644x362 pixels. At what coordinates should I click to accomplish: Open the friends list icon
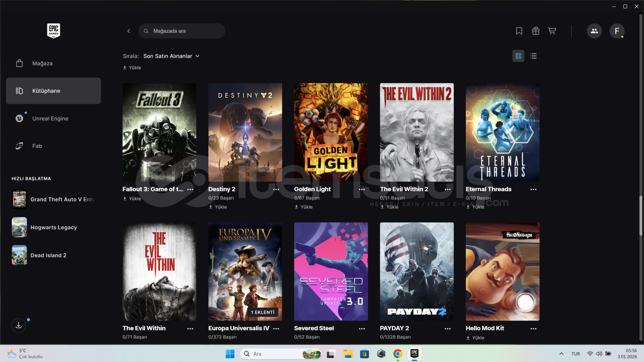(594, 31)
